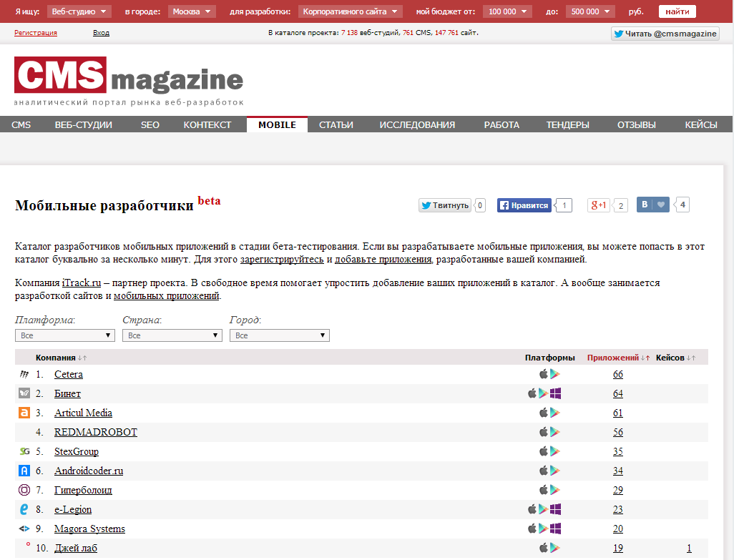Click the Windows platform icon for Бинет
The image size is (734, 560).
pos(555,393)
